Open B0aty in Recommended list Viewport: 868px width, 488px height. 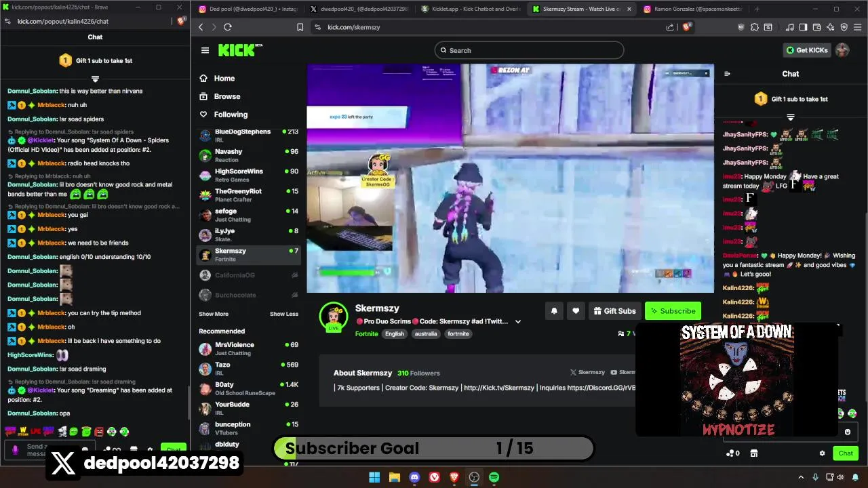(248, 388)
